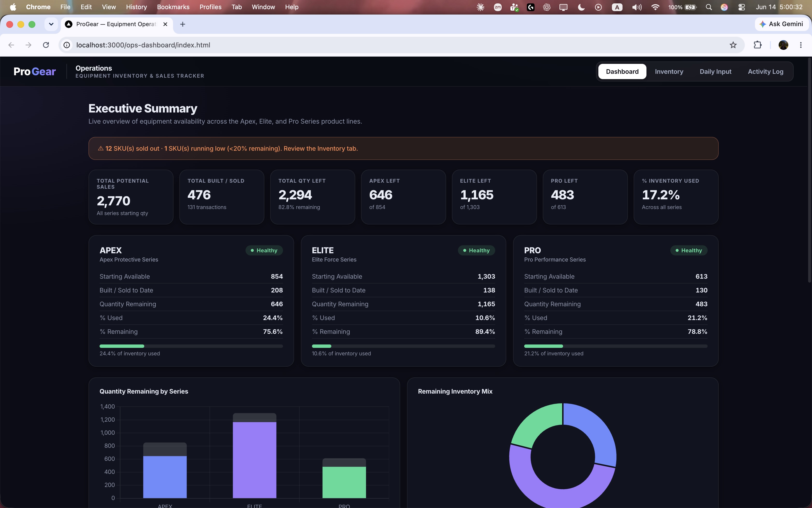
Task: Click the Pro Left card
Action: (585, 197)
